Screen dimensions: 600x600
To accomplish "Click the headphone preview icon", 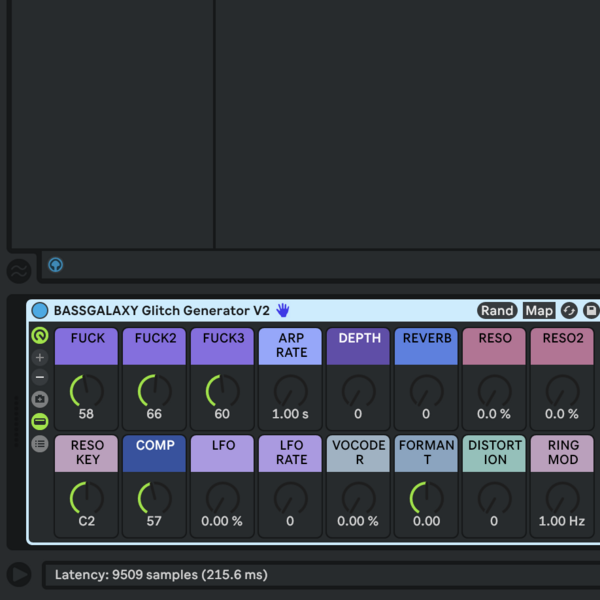I will tap(55, 264).
